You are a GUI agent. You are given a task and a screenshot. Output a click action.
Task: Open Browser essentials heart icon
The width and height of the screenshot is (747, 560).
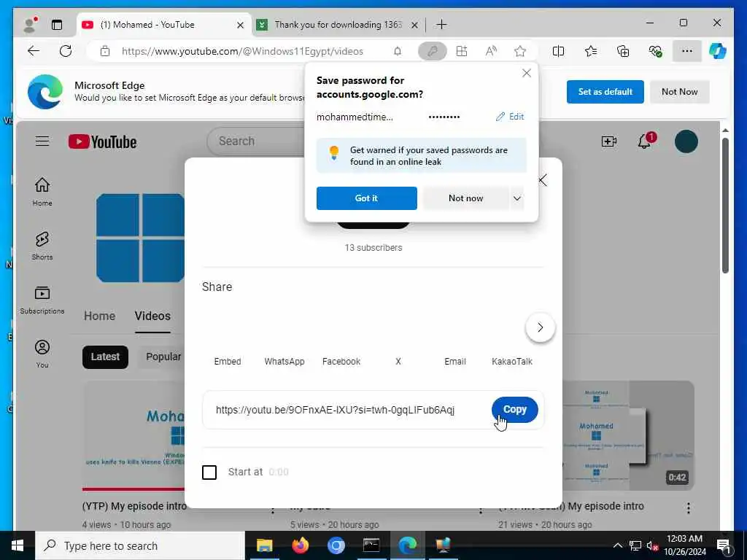point(656,51)
